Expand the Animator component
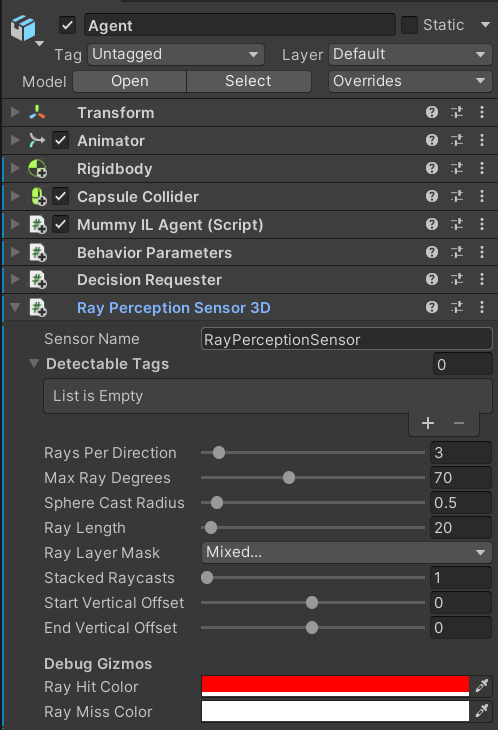The width and height of the screenshot is (498, 730). (15, 140)
